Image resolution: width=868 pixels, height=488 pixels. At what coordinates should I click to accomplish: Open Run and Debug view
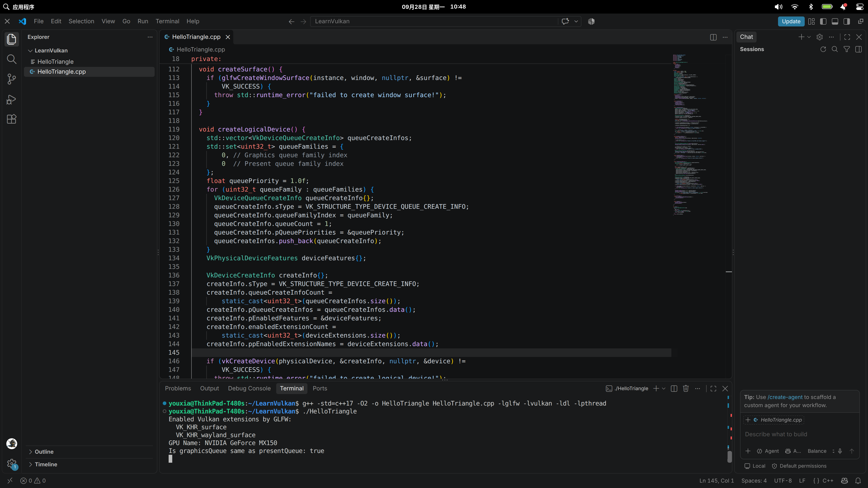pos(12,99)
